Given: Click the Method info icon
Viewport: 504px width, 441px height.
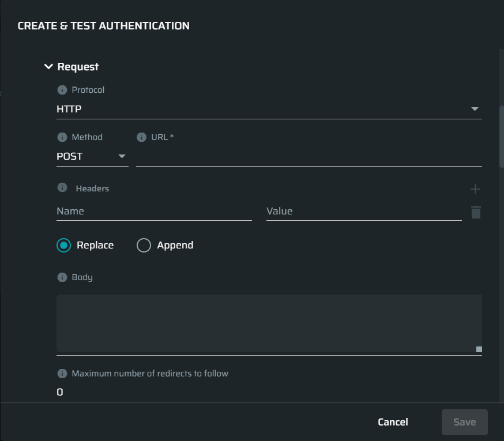Looking at the screenshot, I should 62,137.
